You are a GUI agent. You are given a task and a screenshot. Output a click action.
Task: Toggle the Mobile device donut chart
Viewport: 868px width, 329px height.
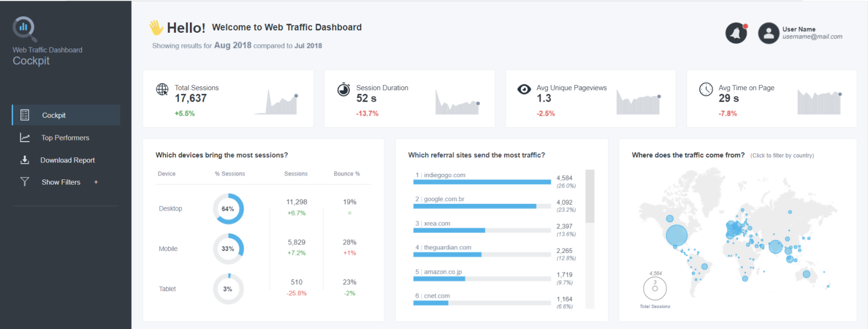[x=228, y=248]
